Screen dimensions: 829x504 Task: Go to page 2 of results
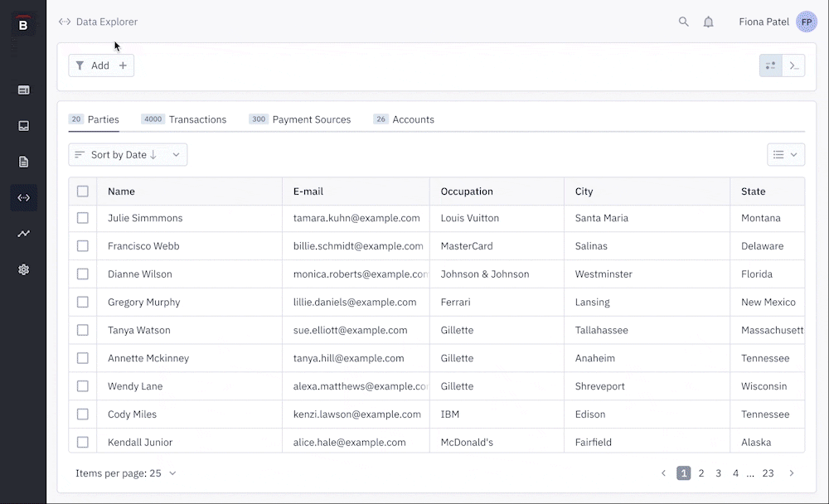[x=701, y=473]
